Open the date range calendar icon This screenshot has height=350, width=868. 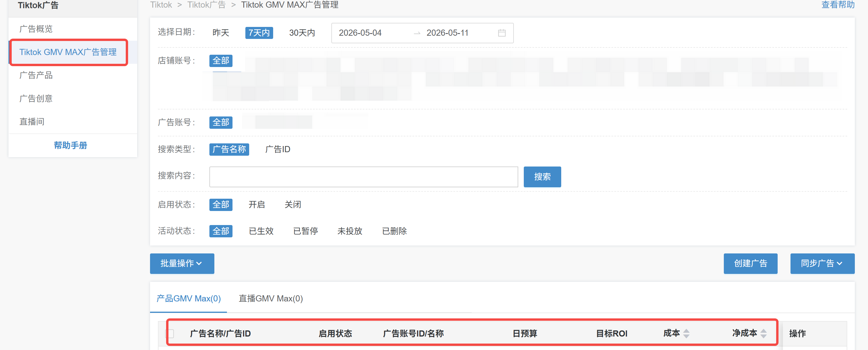coord(502,33)
